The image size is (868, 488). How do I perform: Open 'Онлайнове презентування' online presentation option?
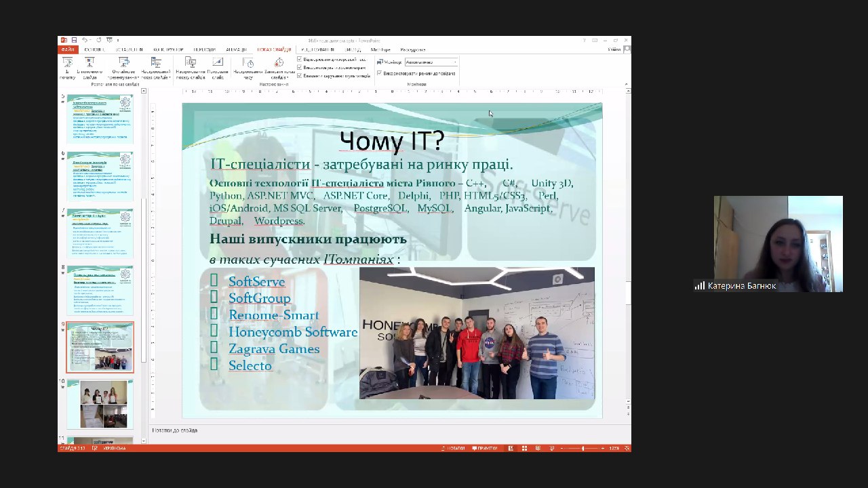coord(123,68)
